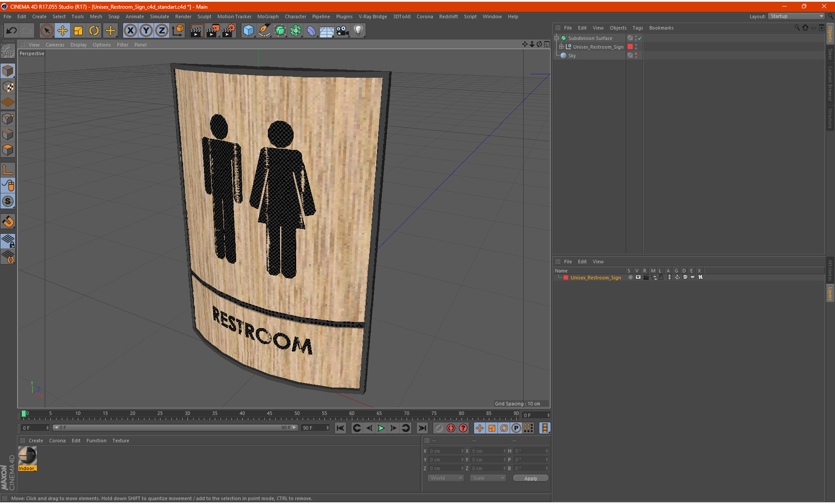Go to start of animation
This screenshot has width=835, height=504.
(341, 428)
